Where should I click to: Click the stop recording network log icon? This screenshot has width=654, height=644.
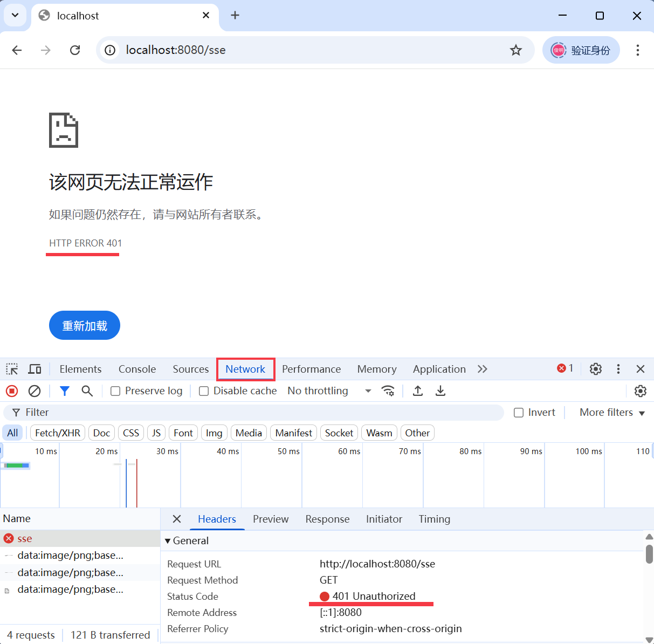coord(12,391)
